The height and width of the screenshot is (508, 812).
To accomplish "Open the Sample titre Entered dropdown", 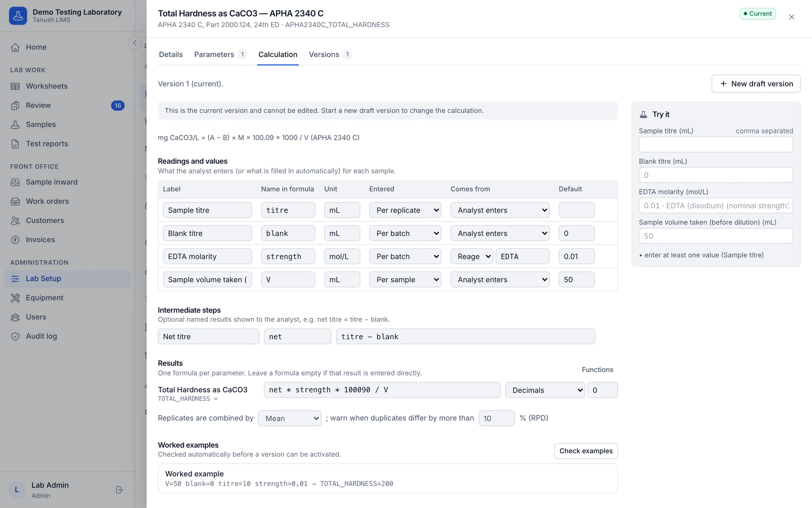I will pyautogui.click(x=405, y=210).
